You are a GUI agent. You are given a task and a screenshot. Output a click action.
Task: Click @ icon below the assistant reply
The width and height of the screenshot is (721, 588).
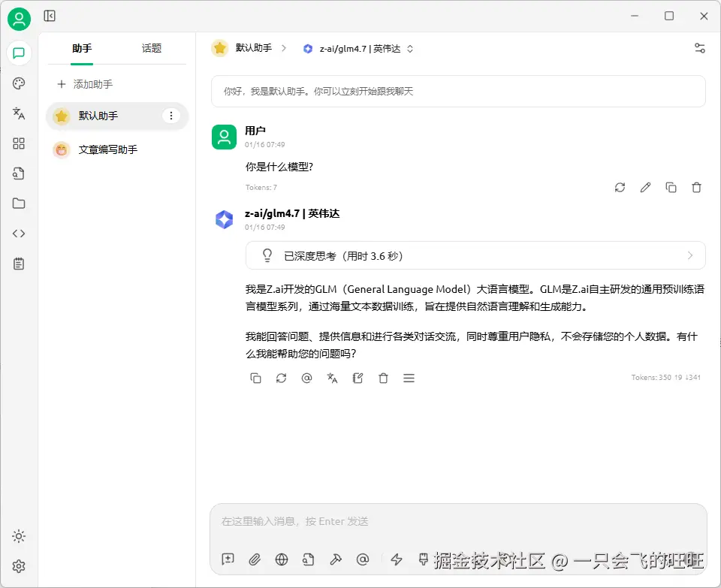click(306, 378)
